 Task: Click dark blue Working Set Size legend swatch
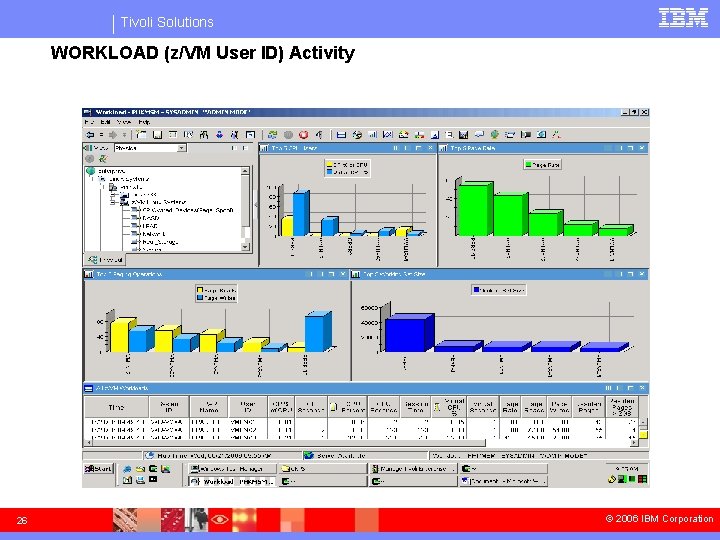pyautogui.click(x=477, y=290)
